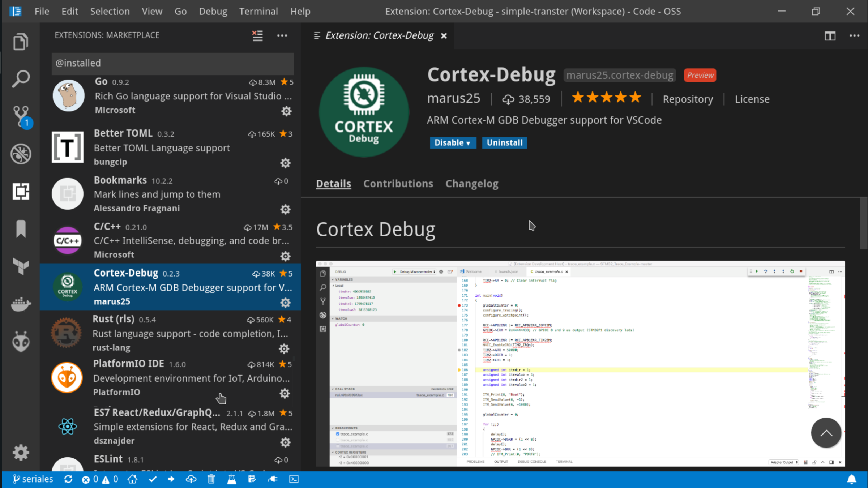
Task: Open manage gear for Cortex-Debug extension
Action: (286, 303)
